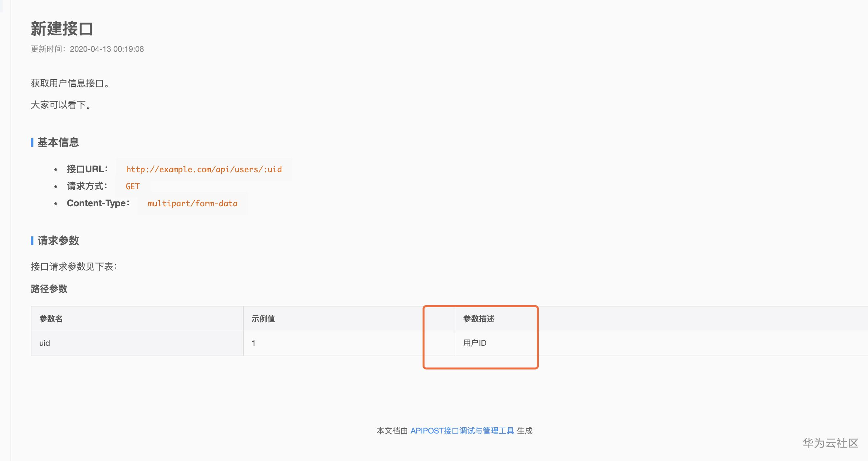Screen dimensions: 868x461
Task: Click the 华为云社区 watermark
Action: pyautogui.click(x=830, y=443)
